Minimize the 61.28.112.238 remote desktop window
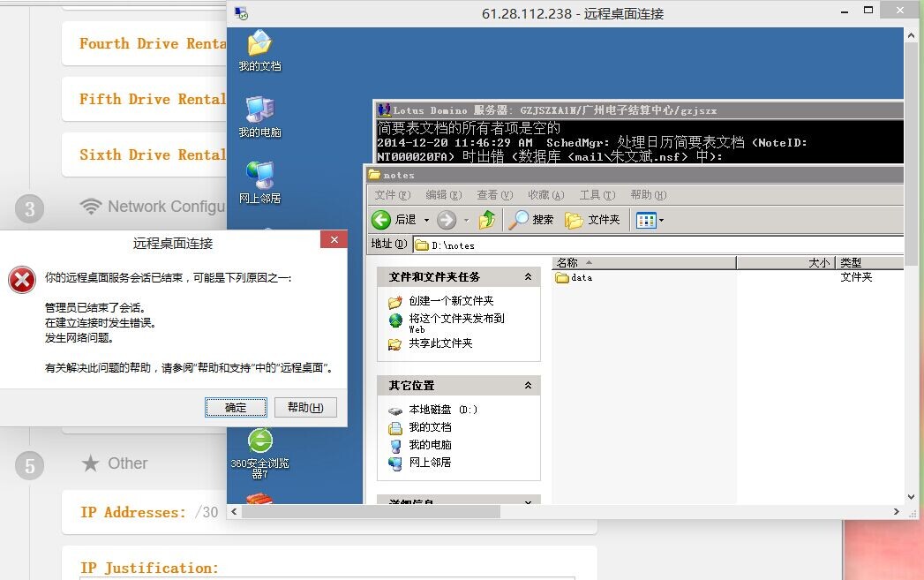Screen dimensions: 924x580 (845, 11)
